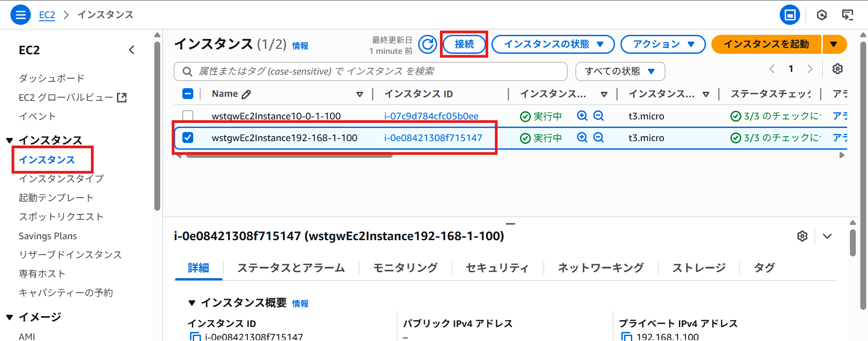Sort by the instance state column arrow
868x341 pixels.
[604, 94]
